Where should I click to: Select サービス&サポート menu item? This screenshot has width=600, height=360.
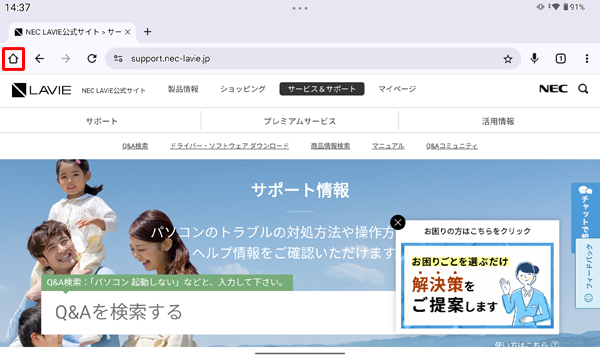(x=322, y=89)
